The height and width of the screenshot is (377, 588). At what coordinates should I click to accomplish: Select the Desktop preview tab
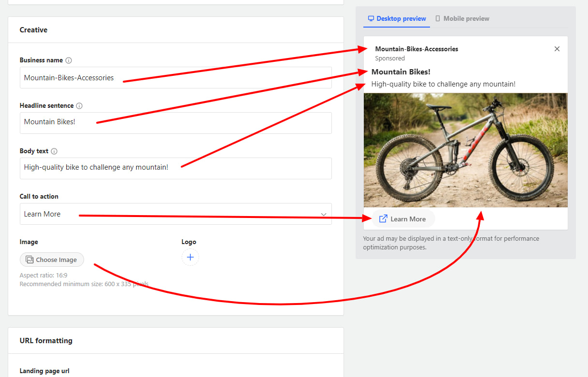[397, 19]
